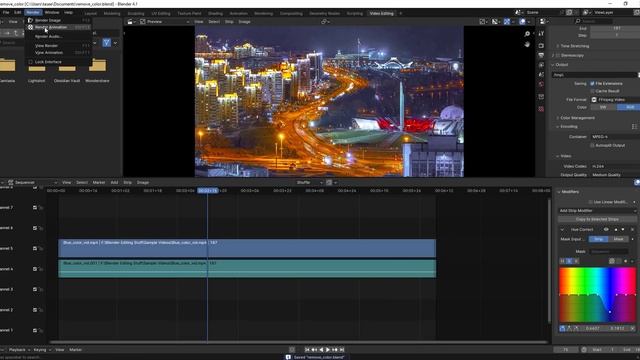Viewport: 640px width, 360px height.
Task: Set color mode to RGB
Action: (x=628, y=107)
